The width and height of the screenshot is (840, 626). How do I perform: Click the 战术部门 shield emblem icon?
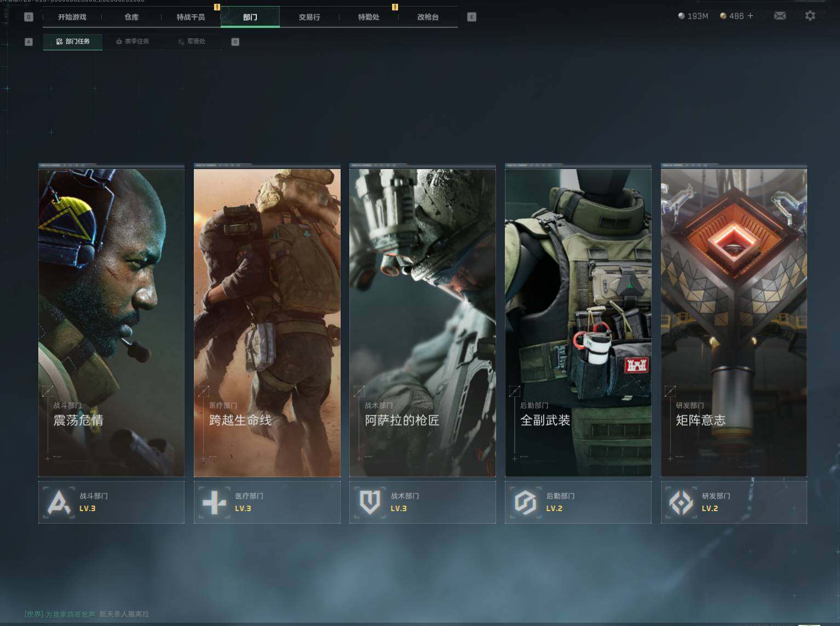point(370,502)
